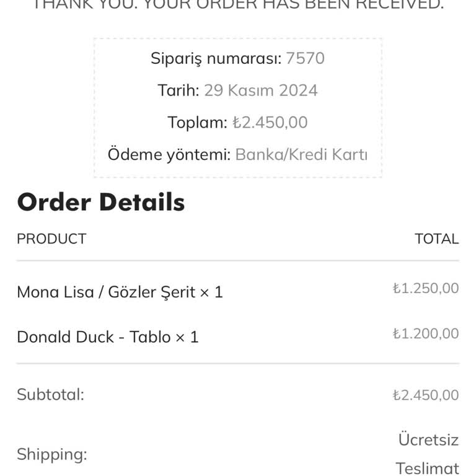Click the TOTAL column header

[436, 239]
